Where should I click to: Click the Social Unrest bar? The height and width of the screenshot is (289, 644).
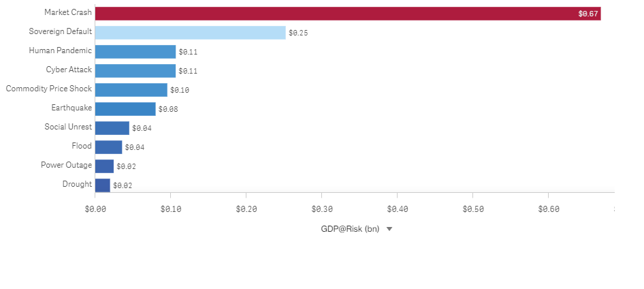point(112,127)
